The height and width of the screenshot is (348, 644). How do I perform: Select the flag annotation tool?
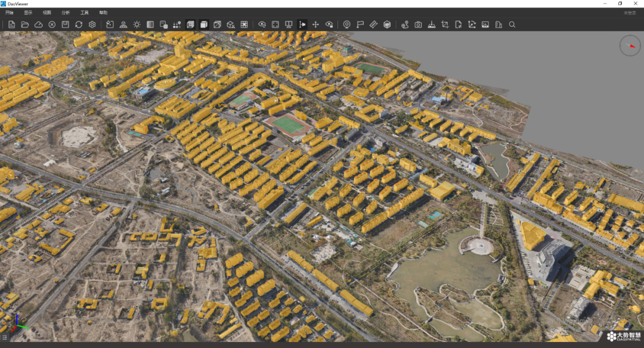pos(360,24)
